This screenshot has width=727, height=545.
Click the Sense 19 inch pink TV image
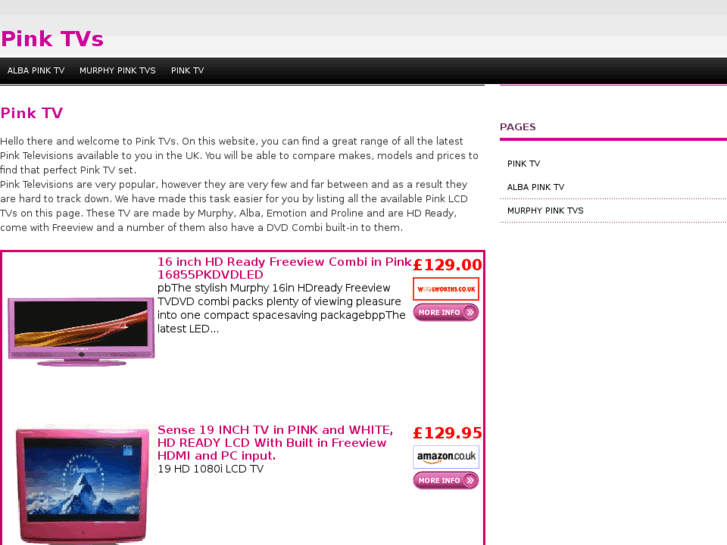click(x=83, y=484)
